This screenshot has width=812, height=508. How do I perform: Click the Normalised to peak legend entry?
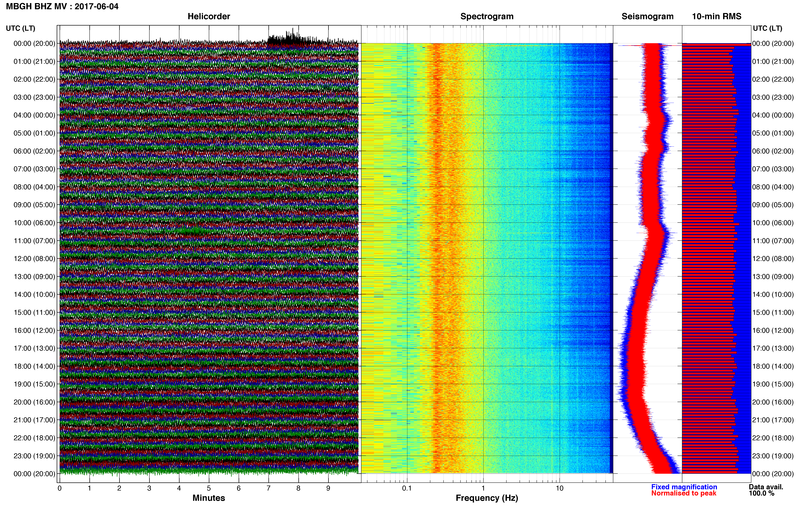pos(684,493)
